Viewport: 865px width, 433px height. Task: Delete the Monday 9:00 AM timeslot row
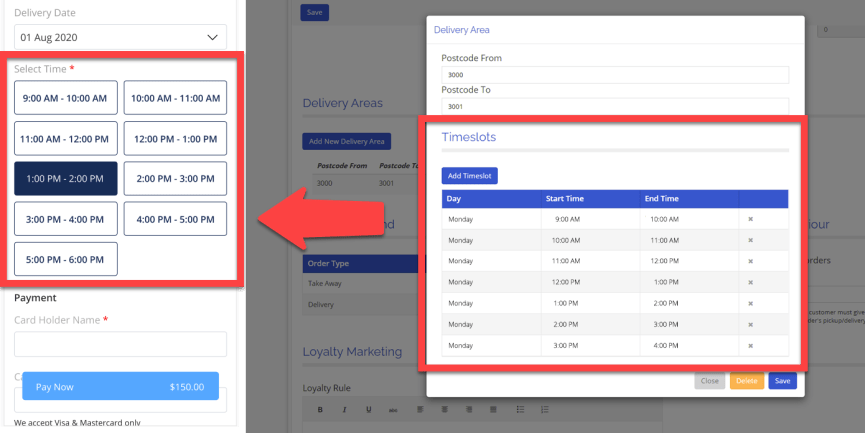click(x=750, y=219)
